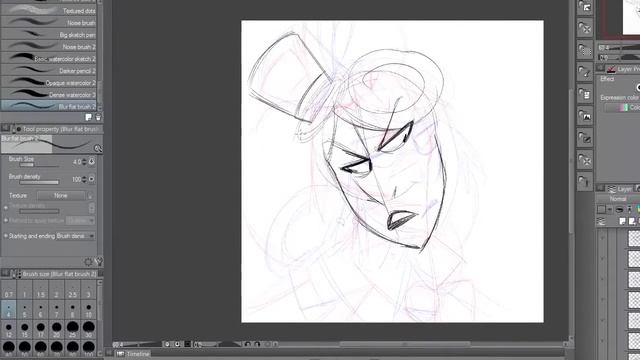Open the document page material palette icon
The width and height of the screenshot is (640, 360).
pos(585,94)
